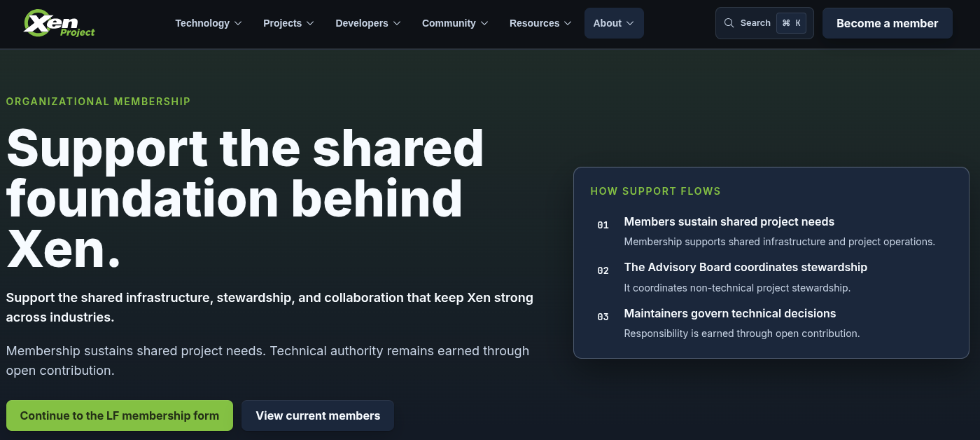
Task: Click 'Membership supports shared infrastructure and project operations' text
Action: [x=780, y=242]
